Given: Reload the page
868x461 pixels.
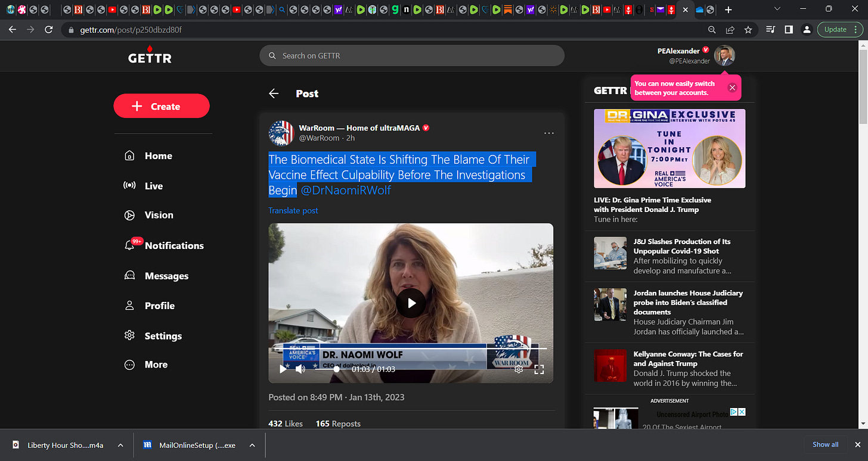Looking at the screenshot, I should [x=49, y=29].
